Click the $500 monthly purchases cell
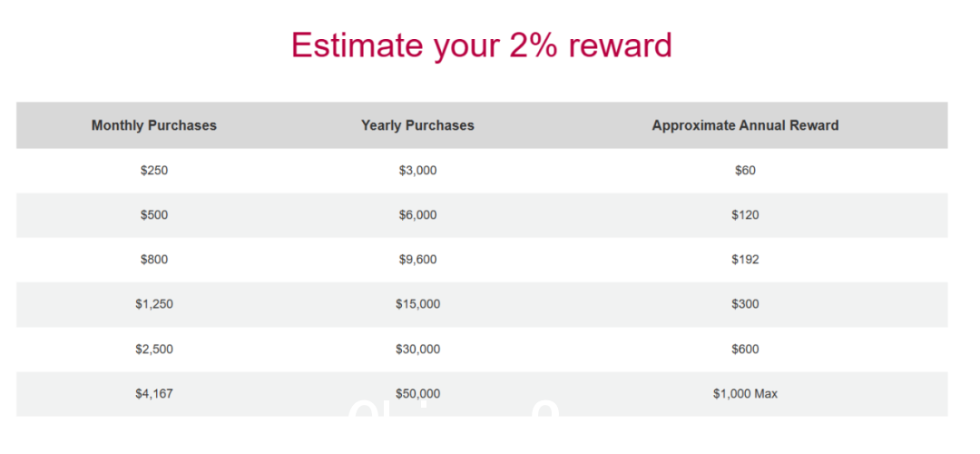The width and height of the screenshot is (980, 454). [x=153, y=215]
